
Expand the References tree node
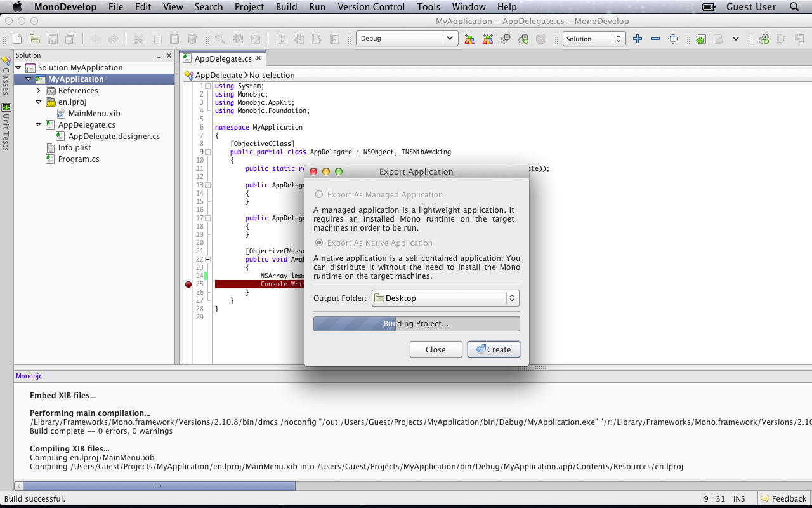pyautogui.click(x=39, y=91)
